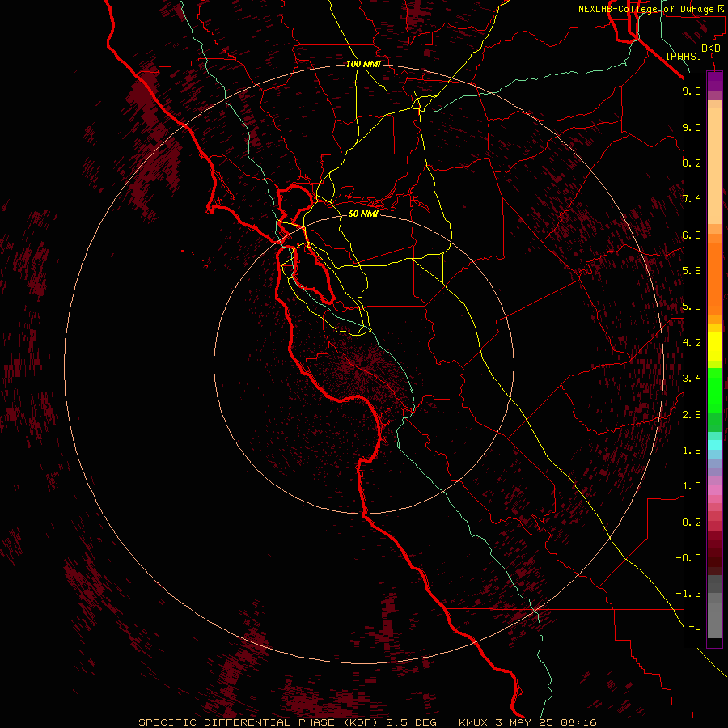Click the 3.4 scale value
The image size is (728, 728).
692,379
